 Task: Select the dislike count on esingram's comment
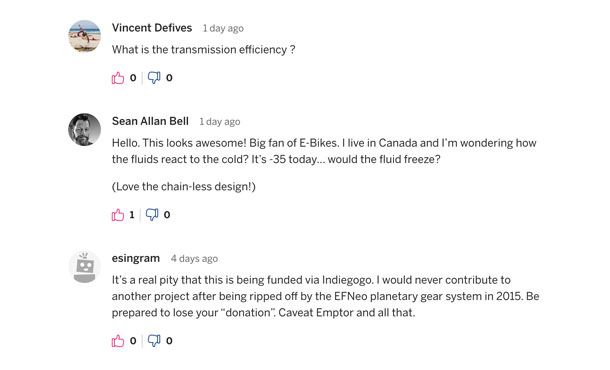pyautogui.click(x=169, y=341)
